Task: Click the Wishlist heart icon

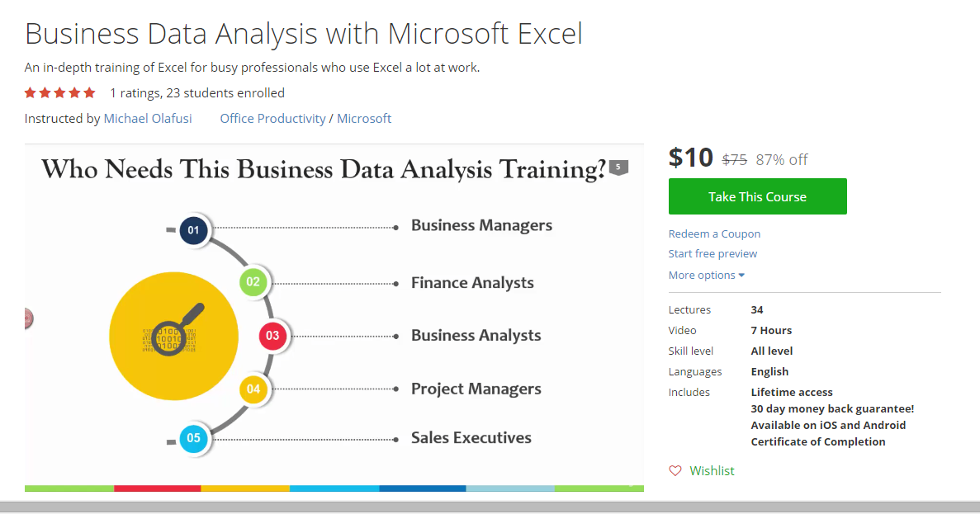Action: click(675, 469)
